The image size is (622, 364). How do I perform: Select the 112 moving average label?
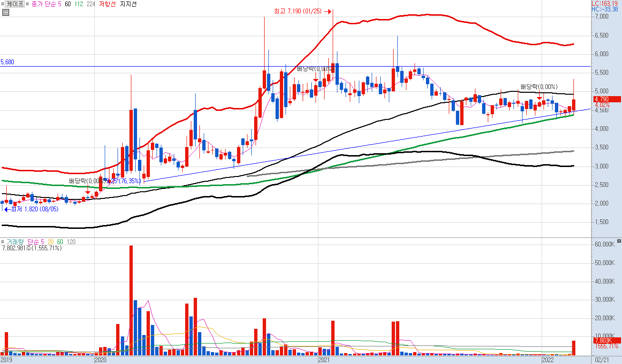coord(79,4)
